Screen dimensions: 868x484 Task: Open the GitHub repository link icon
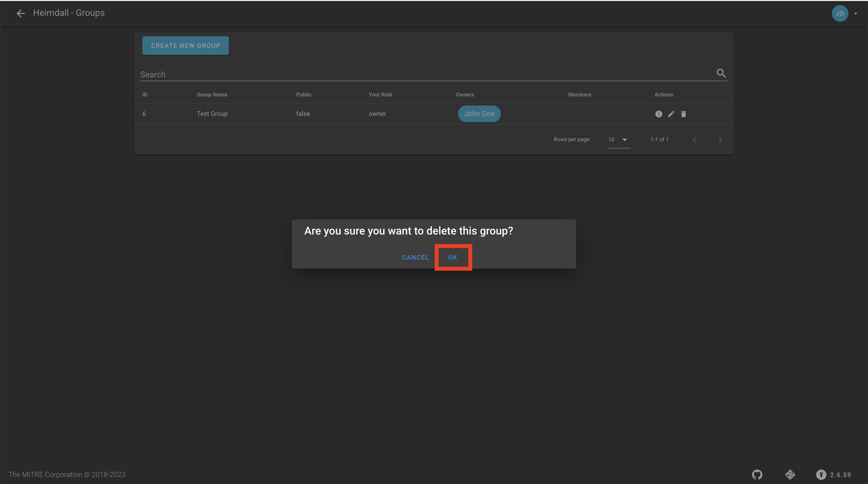click(x=757, y=474)
